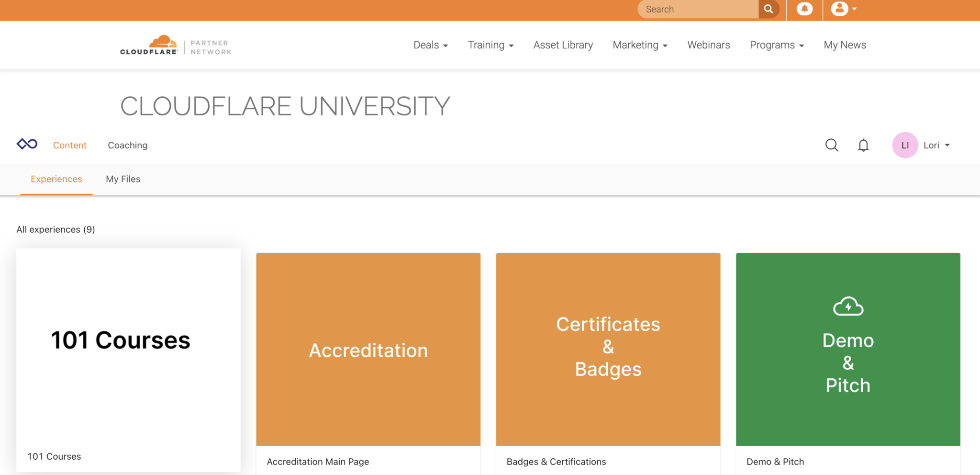Open the Asset Library page
Screen dimensions: 980x475
click(563, 45)
